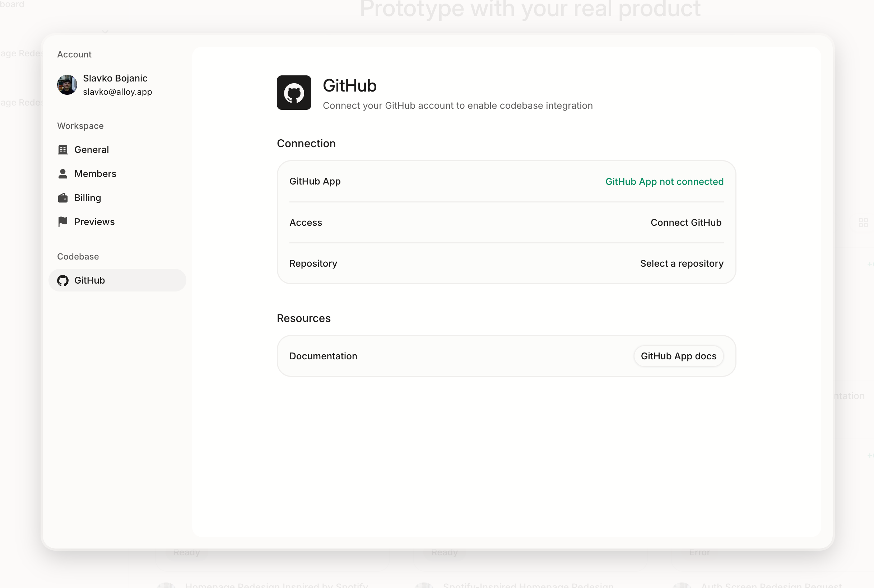Click the faint grid view icon at right edge
The image size is (874, 588).
pos(864,222)
